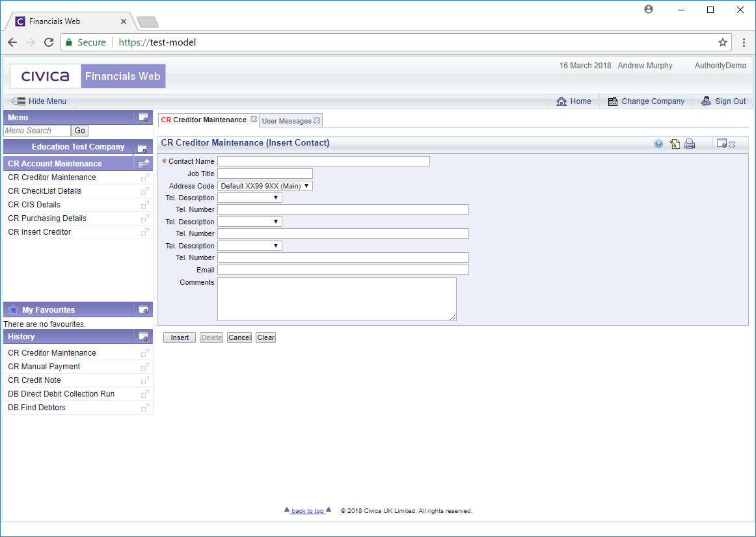Open CR CheckList Details in new window icon
The image size is (756, 537).
(x=144, y=191)
